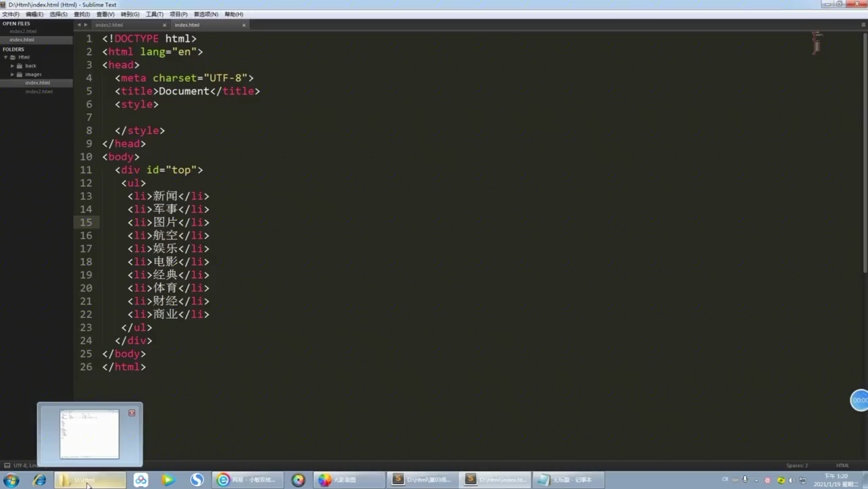Open the 文件(F) menu

pyautogui.click(x=11, y=14)
